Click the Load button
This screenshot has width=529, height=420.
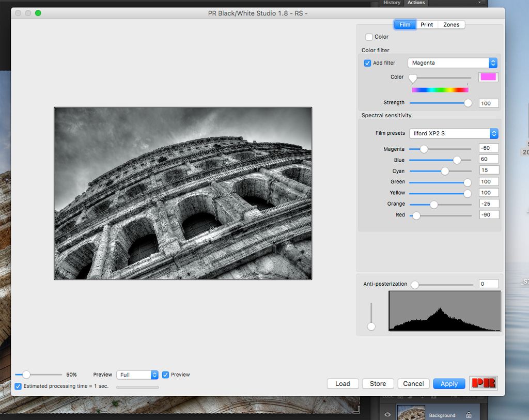(x=343, y=383)
